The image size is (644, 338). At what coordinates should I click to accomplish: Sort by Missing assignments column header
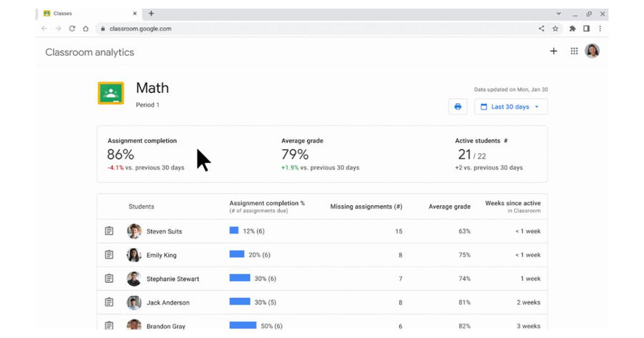coord(366,207)
